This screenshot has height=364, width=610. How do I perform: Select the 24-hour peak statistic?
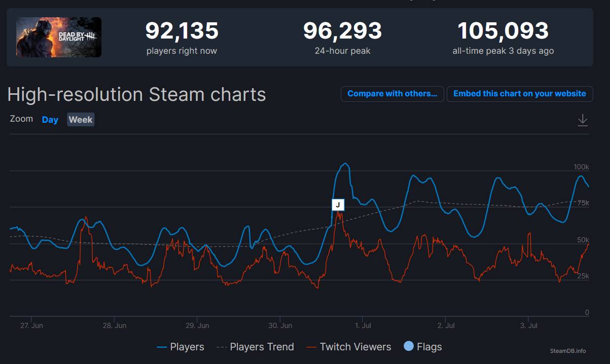341,30
